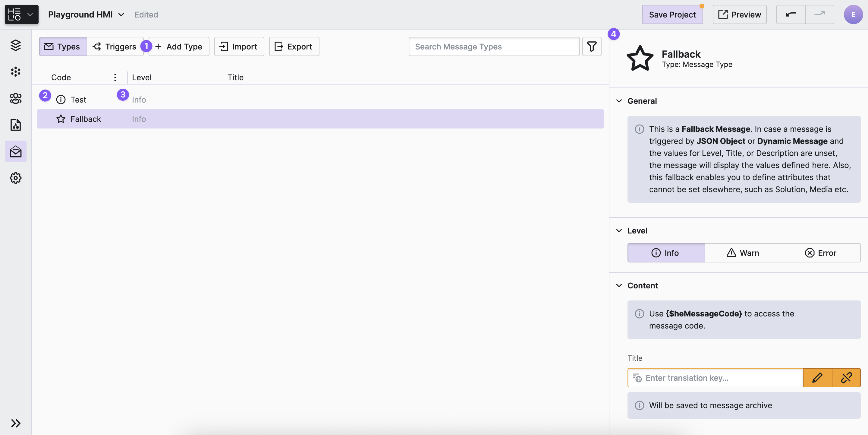Click the Save Project button
This screenshot has height=435, width=868.
672,14
